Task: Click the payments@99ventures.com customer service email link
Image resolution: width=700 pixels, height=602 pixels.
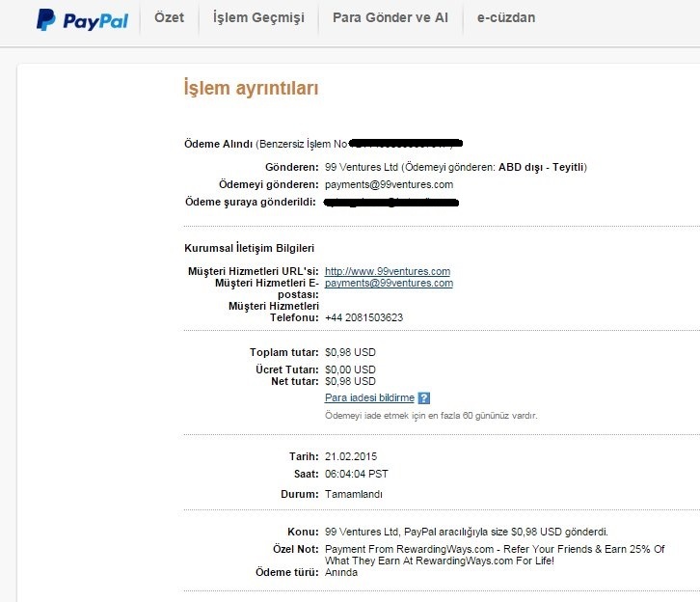Action: coord(389,283)
